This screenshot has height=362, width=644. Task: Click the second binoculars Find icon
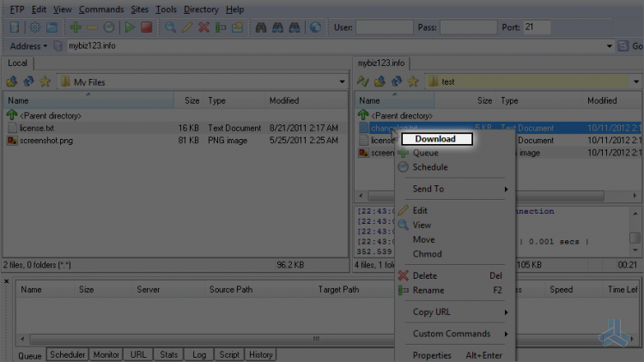(x=277, y=27)
